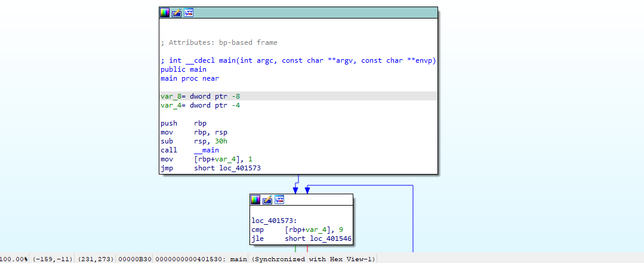The image size is (644, 263).
Task: Click the public main declaration
Action: point(183,69)
